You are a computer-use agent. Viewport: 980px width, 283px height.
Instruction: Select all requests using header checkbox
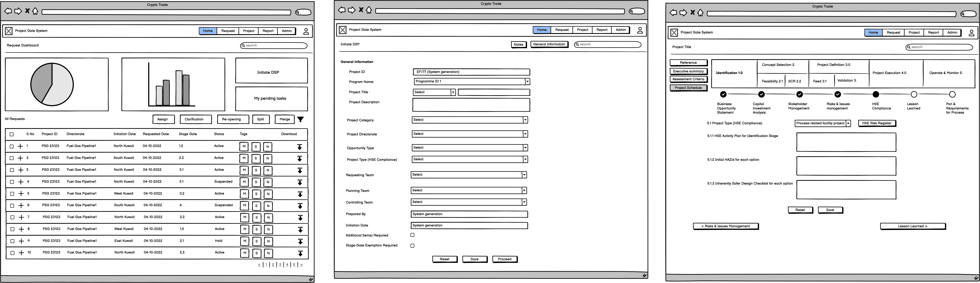[x=11, y=134]
